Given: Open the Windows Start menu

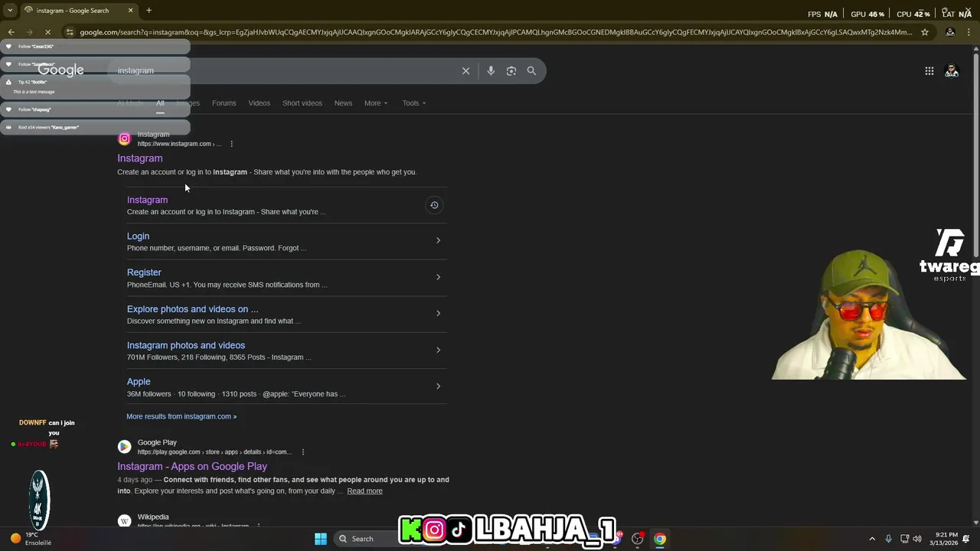Looking at the screenshot, I should [321, 539].
